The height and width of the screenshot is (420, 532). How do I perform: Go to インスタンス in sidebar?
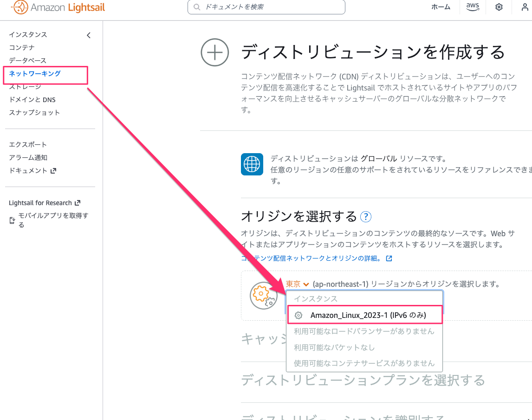click(28, 35)
